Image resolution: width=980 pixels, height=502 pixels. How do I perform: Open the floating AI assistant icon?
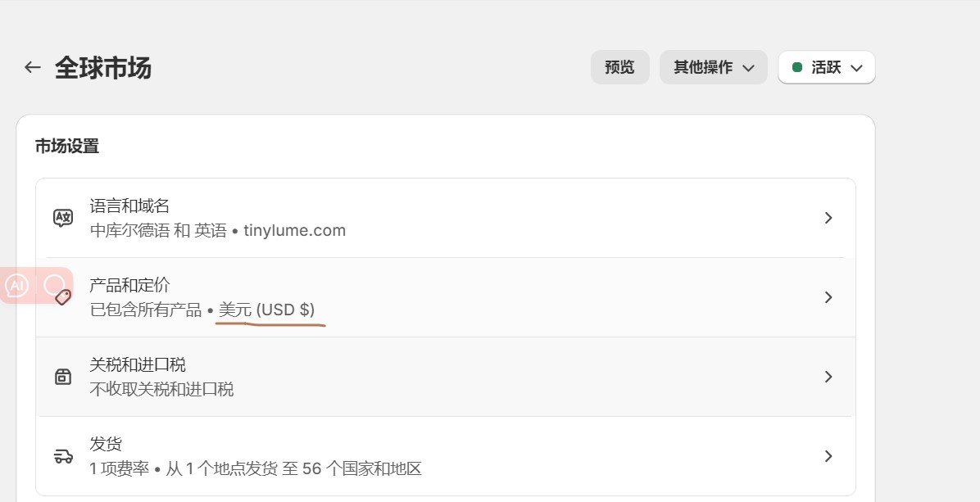click(x=17, y=286)
